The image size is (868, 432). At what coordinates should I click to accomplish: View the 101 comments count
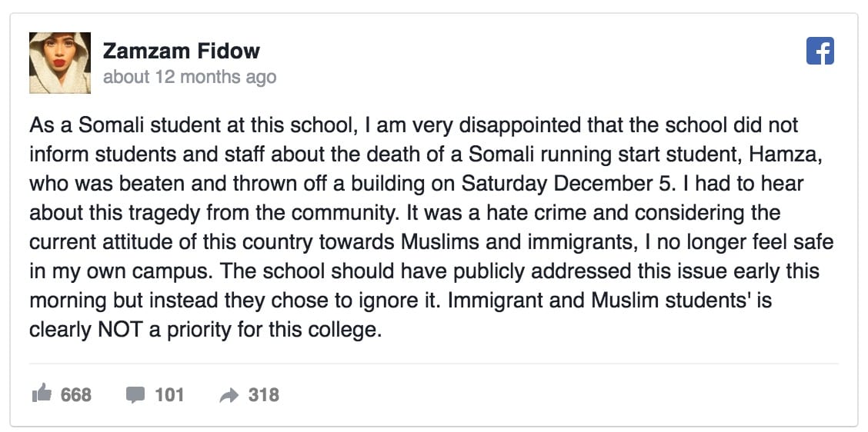point(169,395)
